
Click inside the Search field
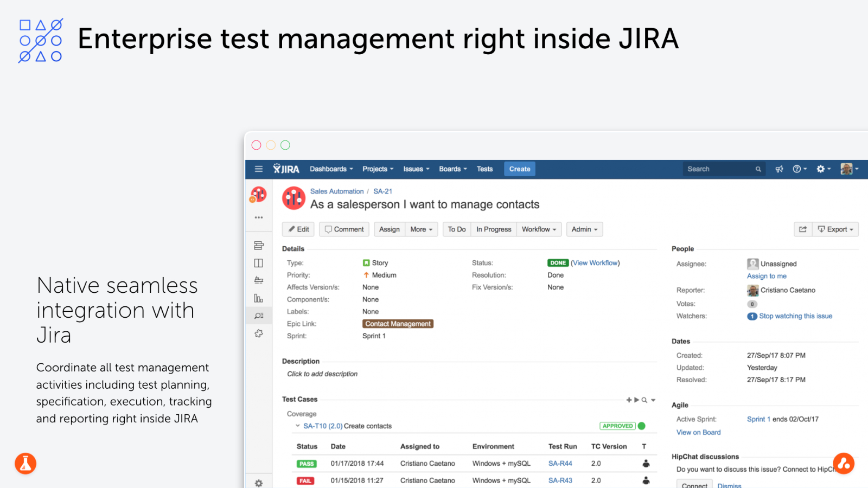tap(719, 169)
